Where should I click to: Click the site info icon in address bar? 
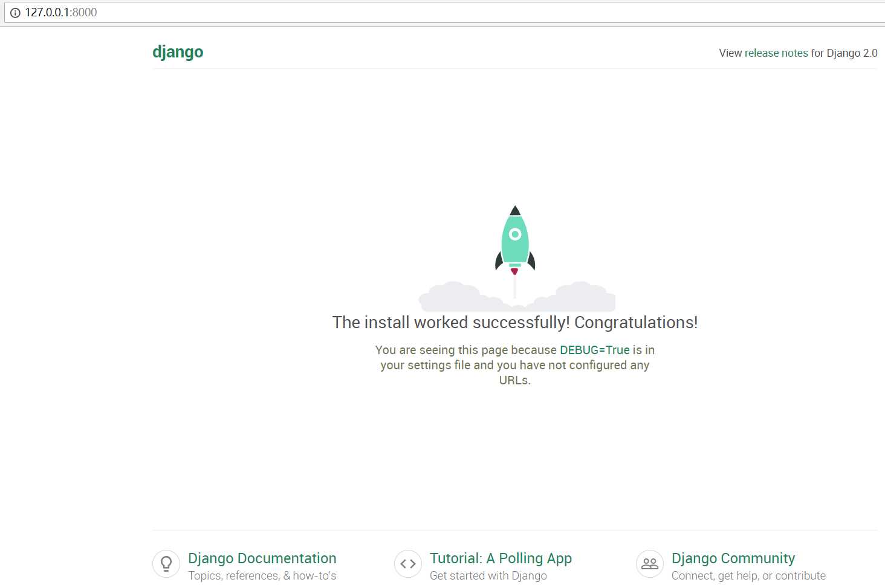(15, 13)
